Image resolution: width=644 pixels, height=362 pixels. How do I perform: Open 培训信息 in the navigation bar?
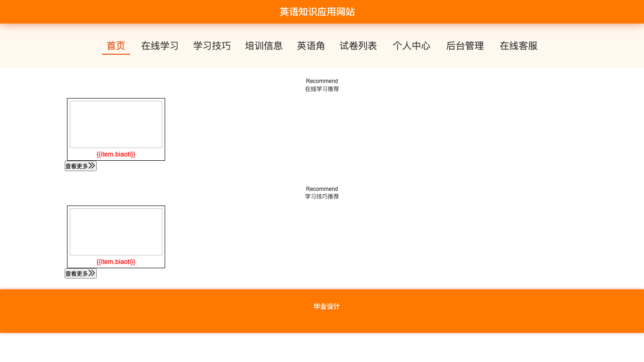pyautogui.click(x=264, y=46)
